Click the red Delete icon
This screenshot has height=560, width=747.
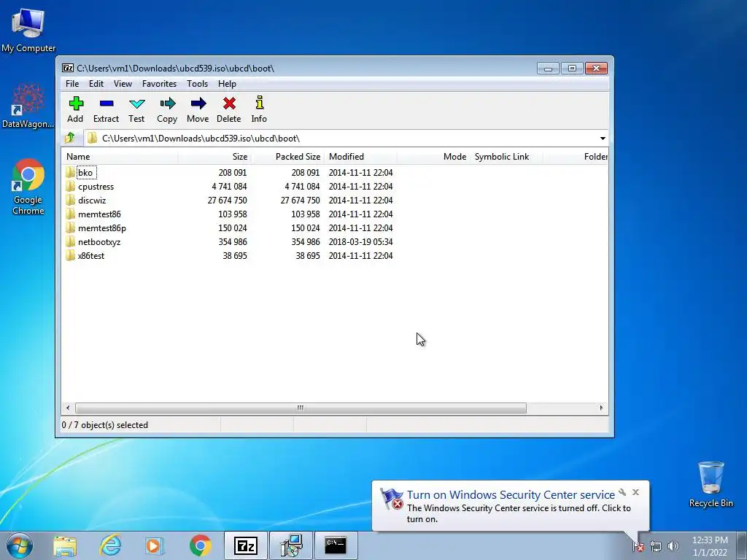tap(228, 104)
